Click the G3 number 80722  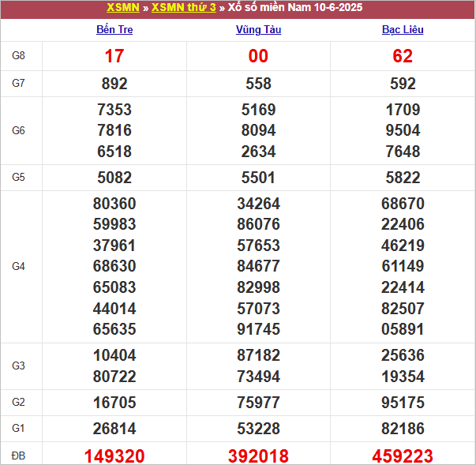pos(114,377)
